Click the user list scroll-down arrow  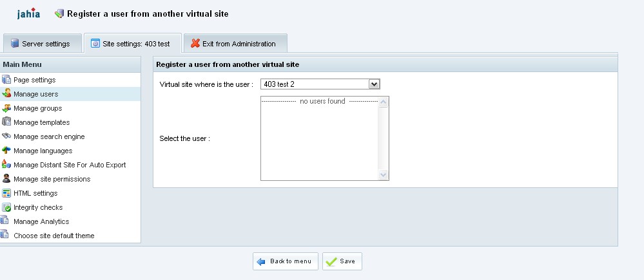point(383,174)
